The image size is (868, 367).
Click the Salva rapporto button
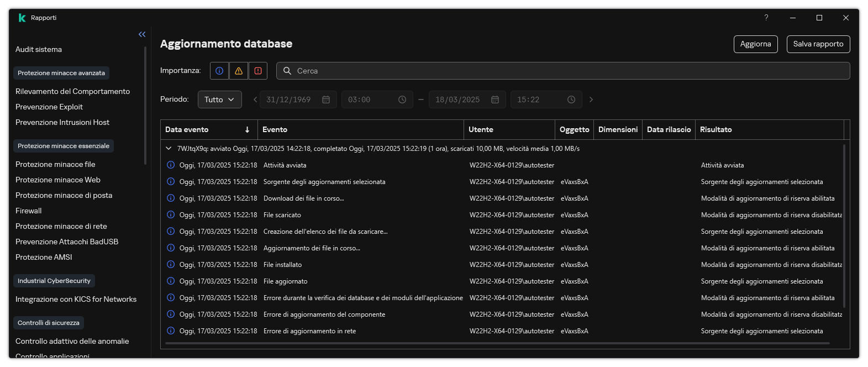coord(818,44)
